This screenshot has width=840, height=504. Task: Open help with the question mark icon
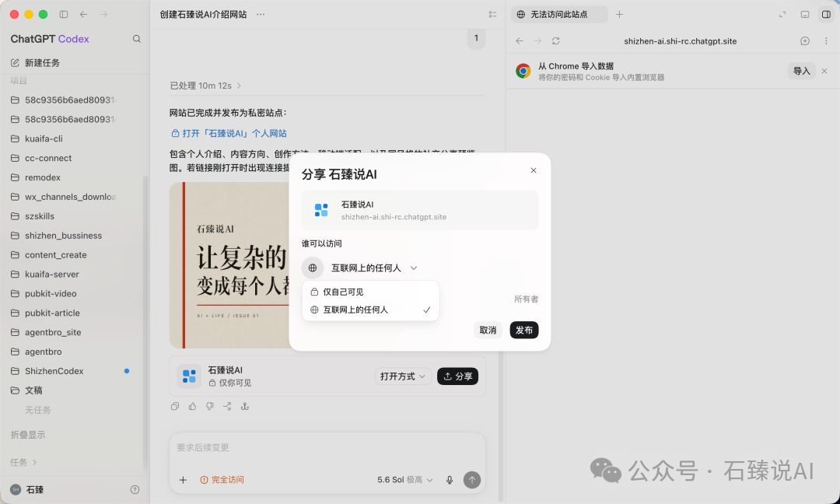pos(135,489)
